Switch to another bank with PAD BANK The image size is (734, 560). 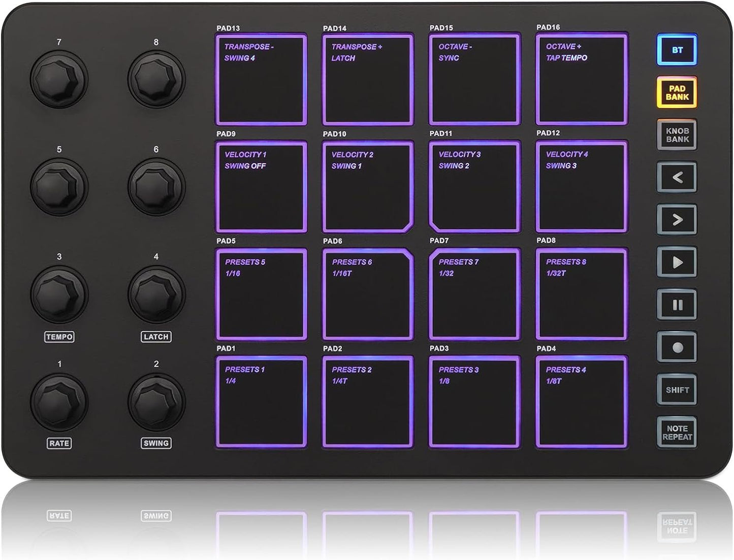click(x=678, y=92)
